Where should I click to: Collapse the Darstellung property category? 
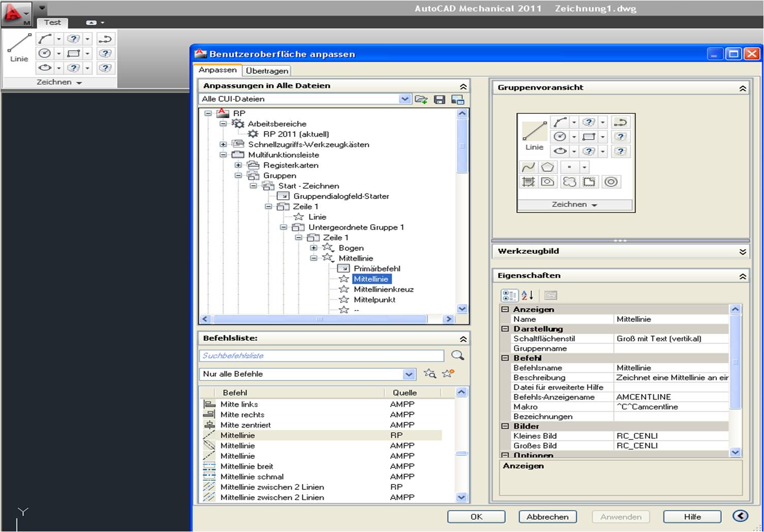505,329
